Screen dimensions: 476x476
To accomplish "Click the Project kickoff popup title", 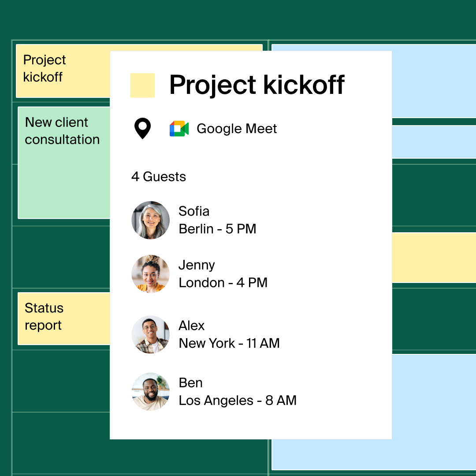I will [x=257, y=85].
